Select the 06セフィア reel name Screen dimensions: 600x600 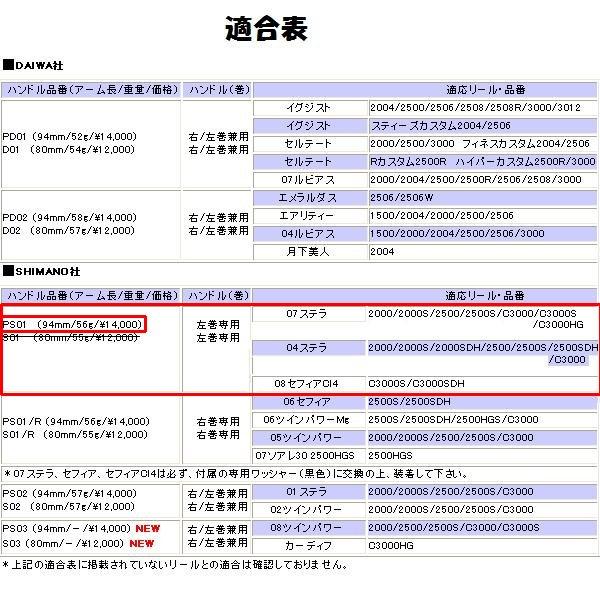pos(307,402)
